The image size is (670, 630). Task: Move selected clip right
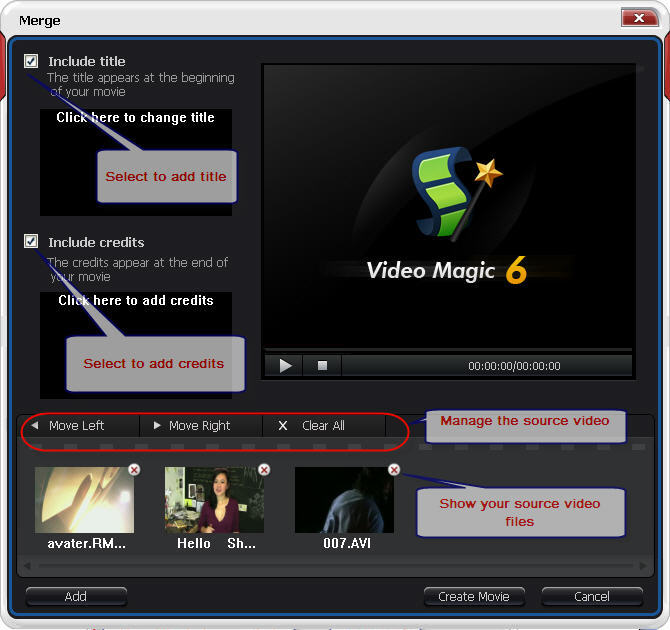coord(201,426)
